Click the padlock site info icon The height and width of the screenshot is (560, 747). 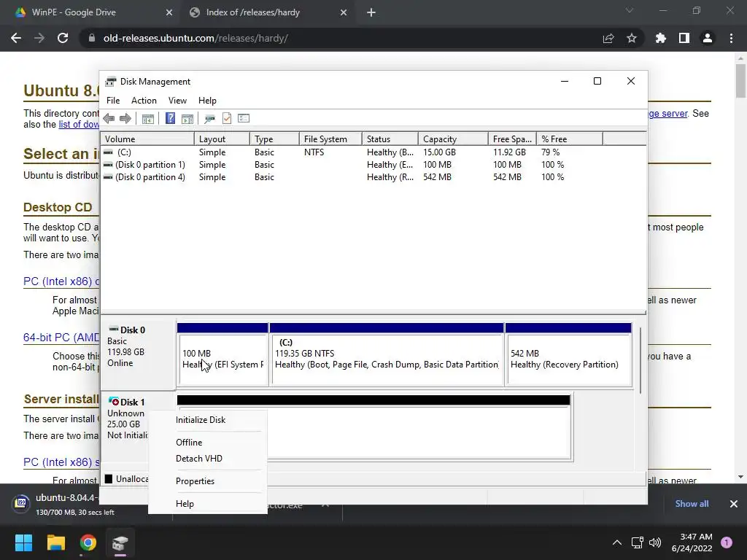coord(91,38)
